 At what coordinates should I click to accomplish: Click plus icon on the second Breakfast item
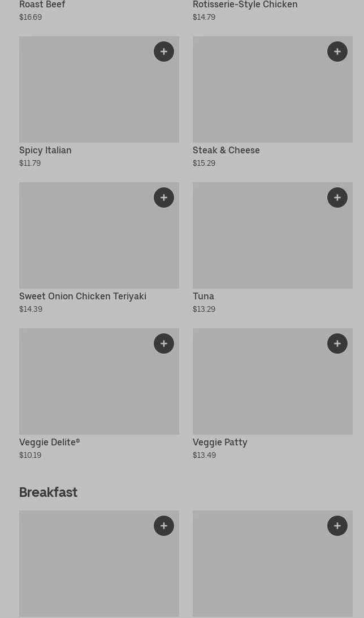337,526
